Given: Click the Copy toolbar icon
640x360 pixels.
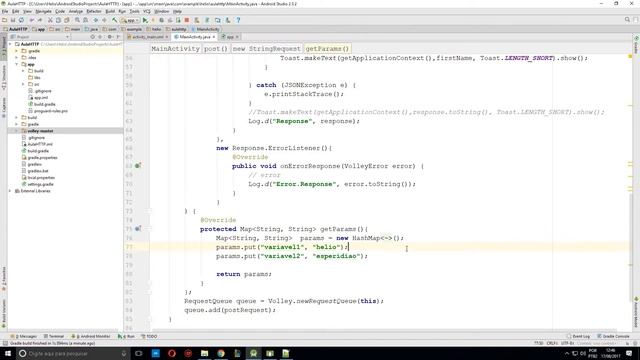Looking at the screenshot, I should [58, 20].
